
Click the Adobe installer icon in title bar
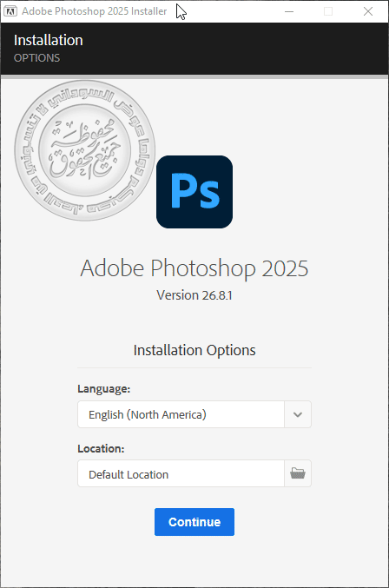(x=10, y=11)
